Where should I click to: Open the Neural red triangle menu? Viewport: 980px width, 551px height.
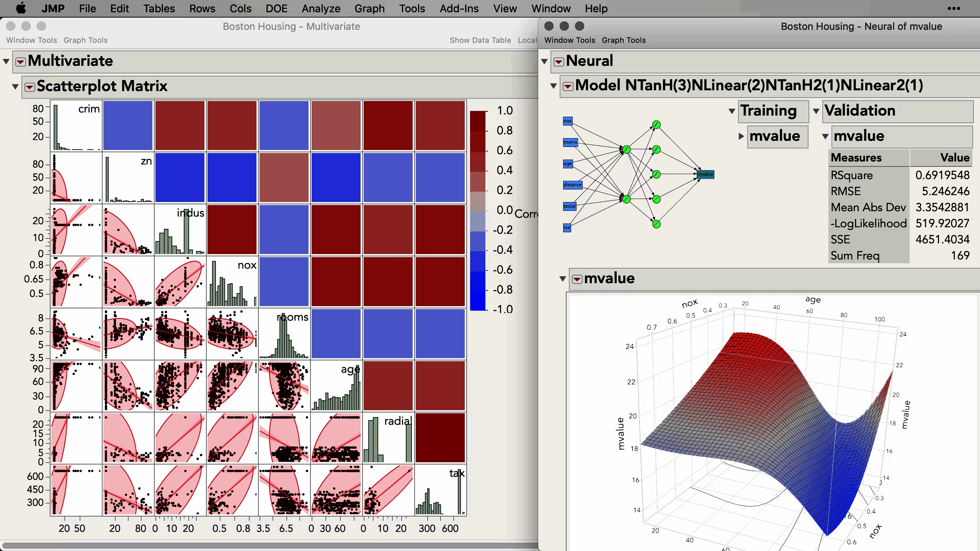click(559, 62)
